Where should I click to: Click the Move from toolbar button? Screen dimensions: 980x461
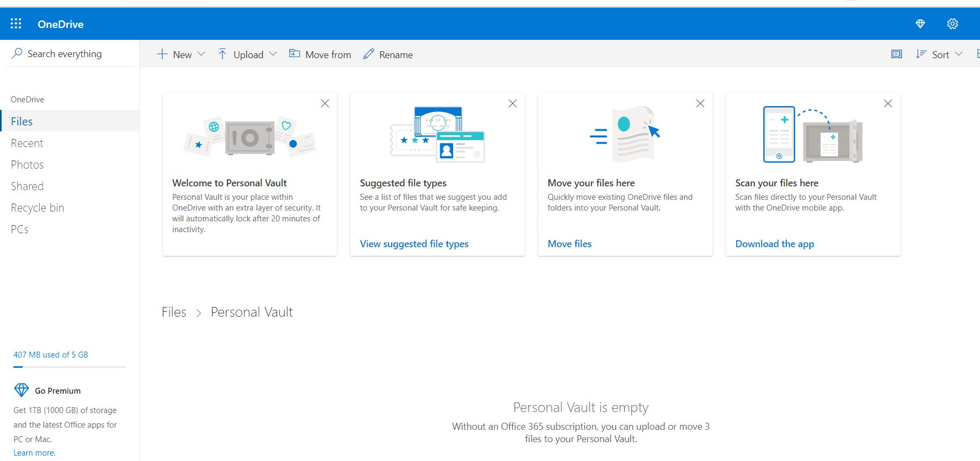point(320,54)
